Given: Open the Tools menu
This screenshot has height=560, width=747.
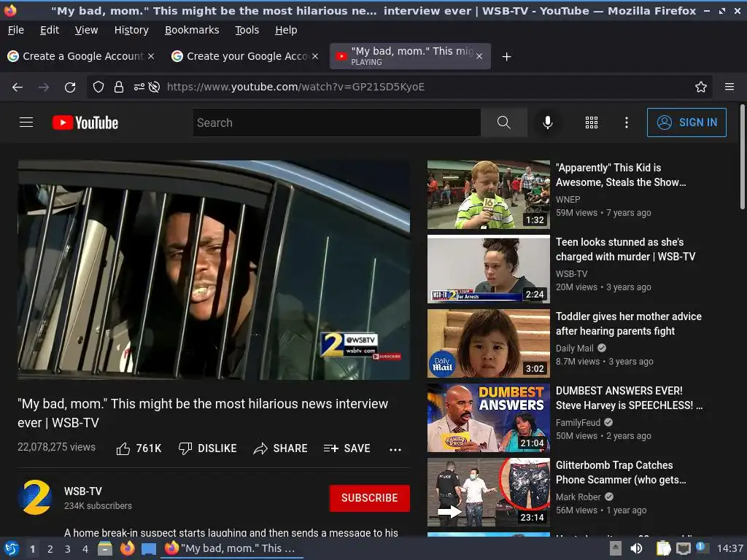Looking at the screenshot, I should [x=247, y=30].
